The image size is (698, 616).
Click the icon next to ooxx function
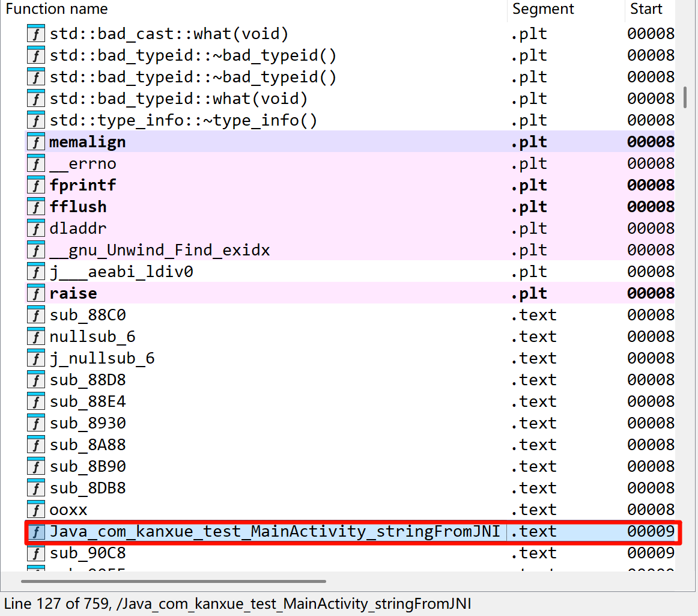pos(36,510)
